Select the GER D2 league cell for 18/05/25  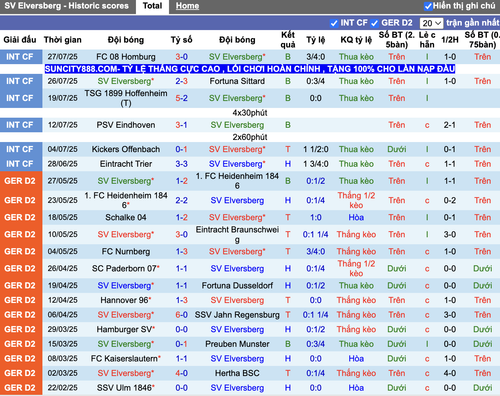pos(21,217)
